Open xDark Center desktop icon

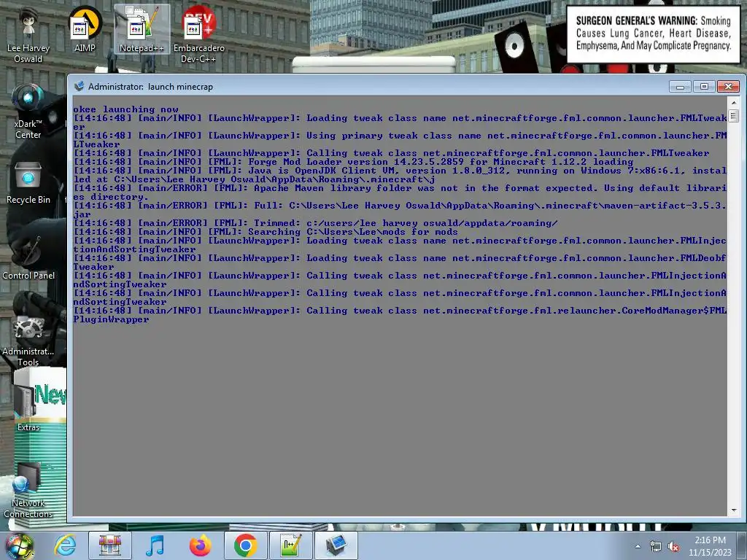(x=28, y=112)
